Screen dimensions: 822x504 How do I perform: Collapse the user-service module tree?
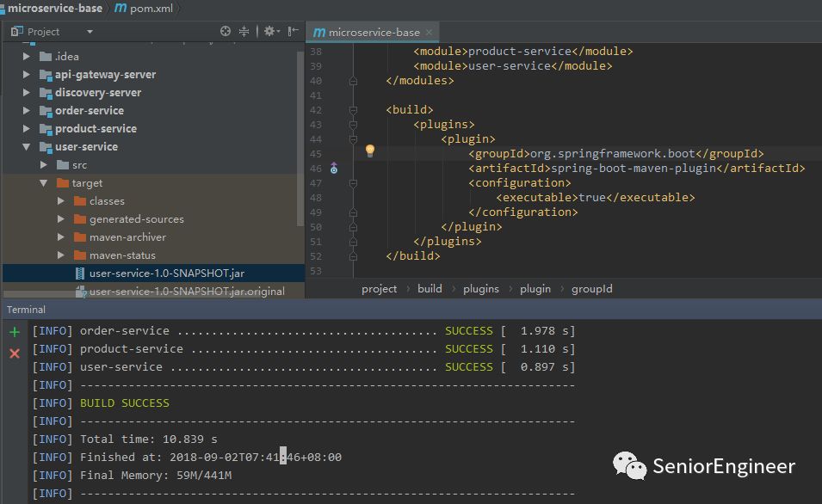[x=27, y=147]
